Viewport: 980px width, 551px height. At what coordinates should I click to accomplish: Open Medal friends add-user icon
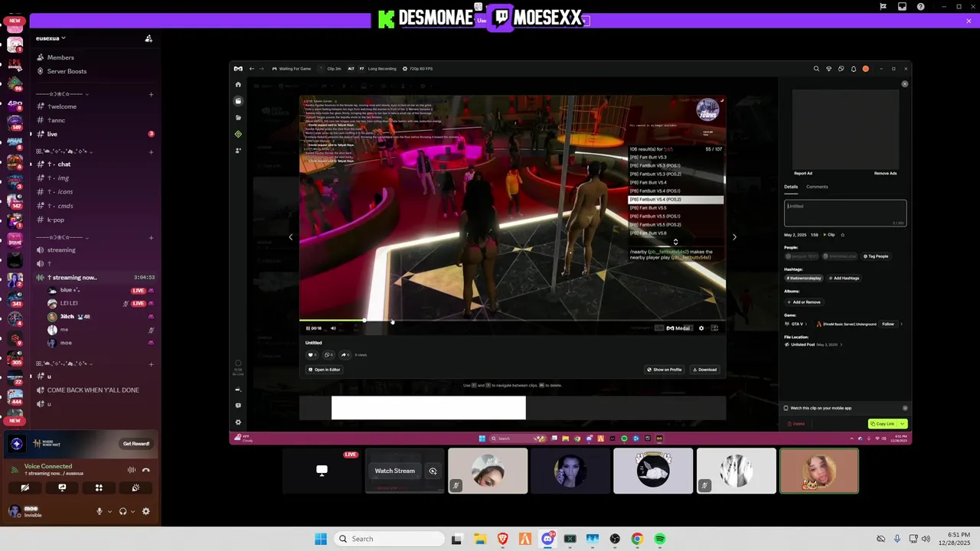pyautogui.click(x=238, y=151)
